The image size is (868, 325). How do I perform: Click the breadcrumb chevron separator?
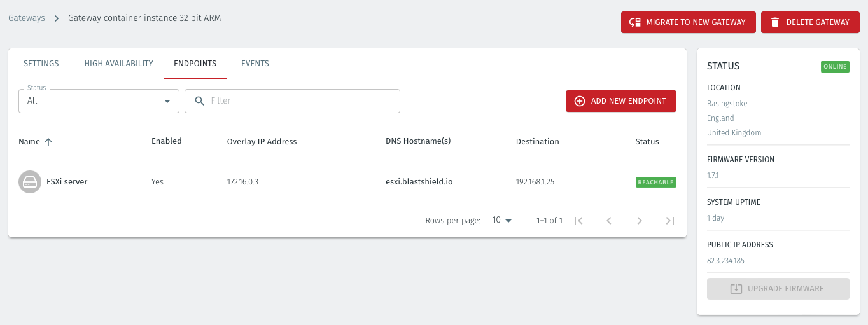57,18
